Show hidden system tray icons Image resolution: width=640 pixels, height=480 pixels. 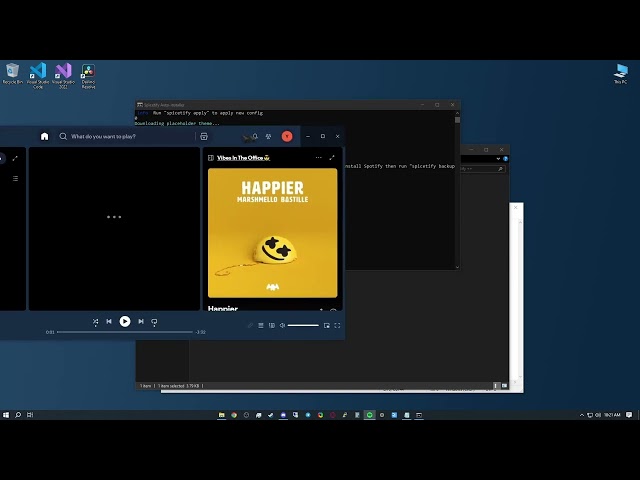582,415
